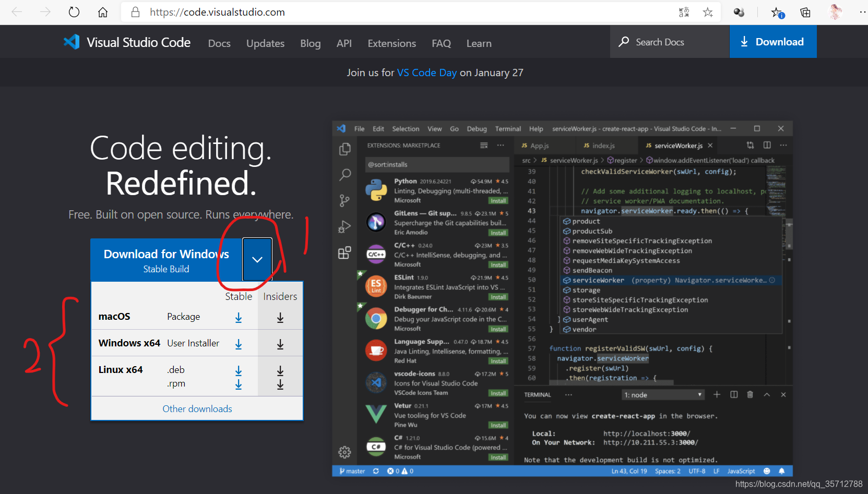
Task: Click the browser address bar URL
Action: tap(217, 12)
